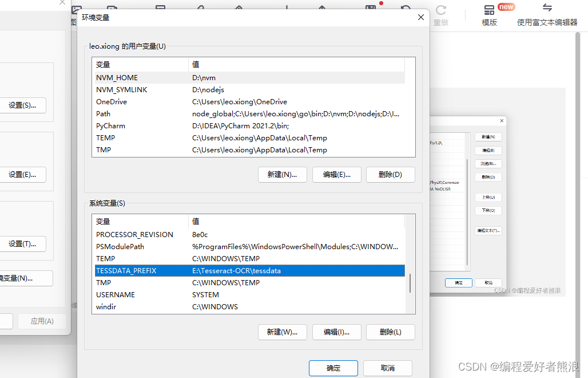The height and width of the screenshot is (378, 588).
Task: Click 删除(D) under user variables
Action: pyautogui.click(x=390, y=175)
